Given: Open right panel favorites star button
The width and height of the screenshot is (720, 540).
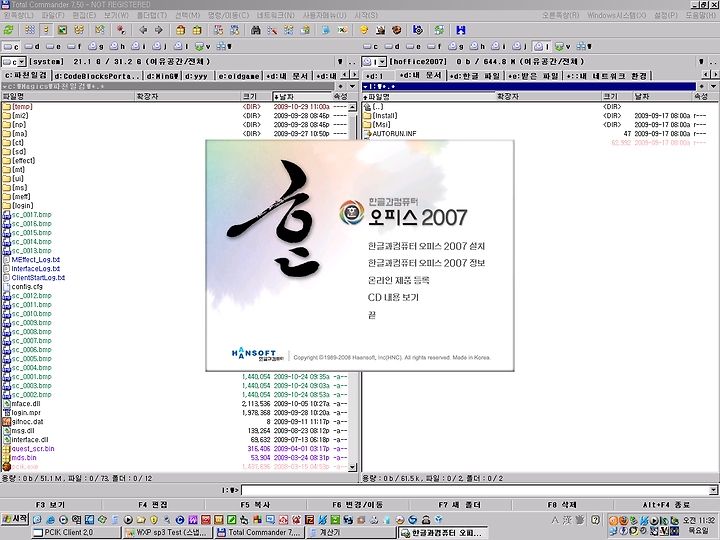Looking at the screenshot, I should click(x=701, y=86).
